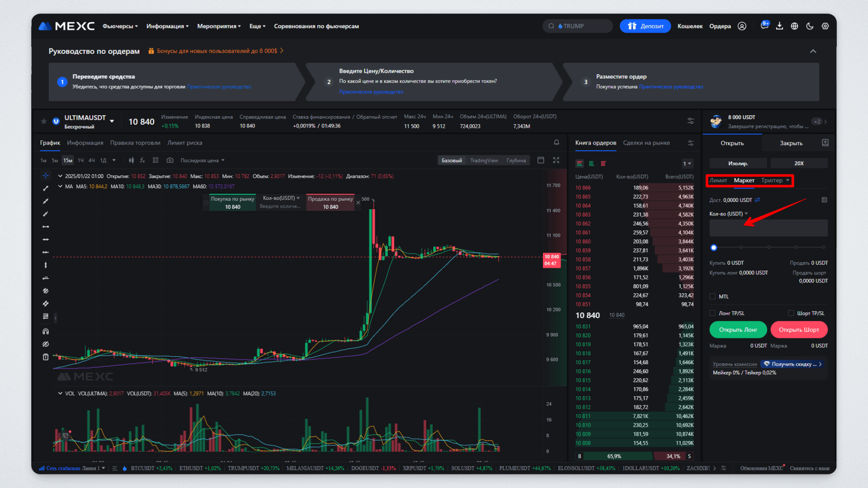This screenshot has width=868, height=488.
Task: Enable the MTL checkbox
Action: click(713, 297)
